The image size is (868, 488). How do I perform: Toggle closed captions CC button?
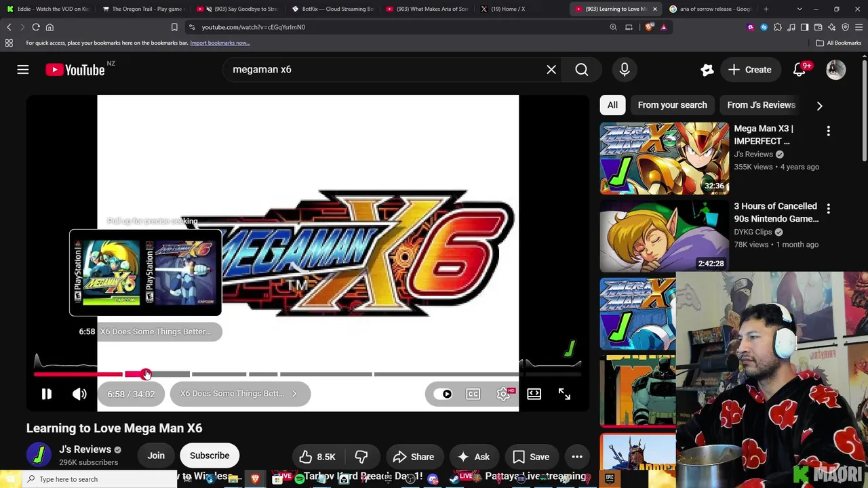point(473,394)
